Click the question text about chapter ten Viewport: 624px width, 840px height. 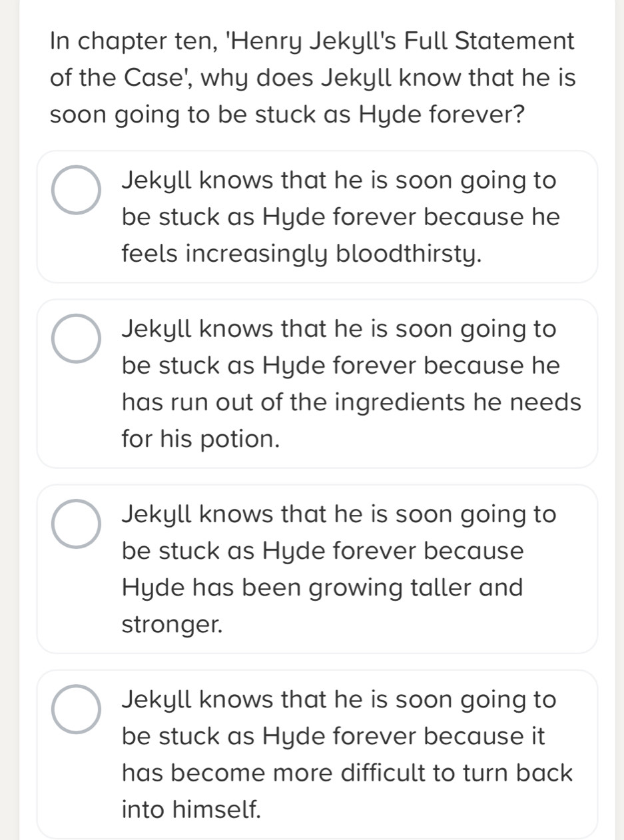pos(312,77)
